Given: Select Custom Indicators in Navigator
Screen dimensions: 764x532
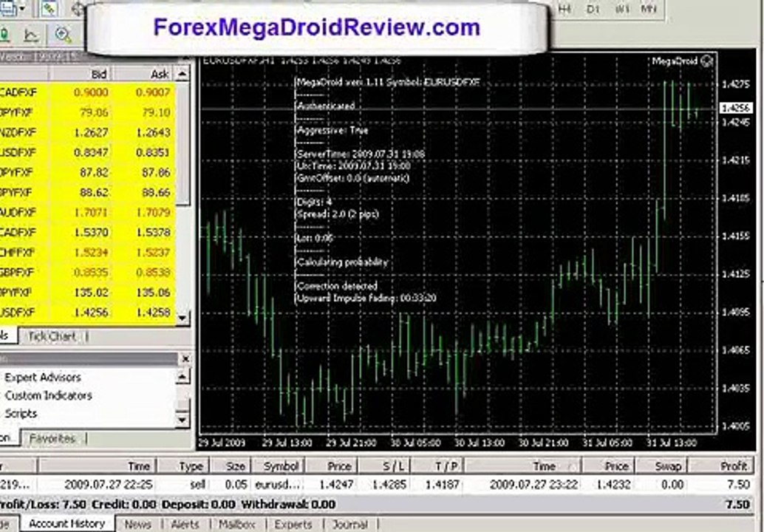Looking at the screenshot, I should pyautogui.click(x=48, y=395).
